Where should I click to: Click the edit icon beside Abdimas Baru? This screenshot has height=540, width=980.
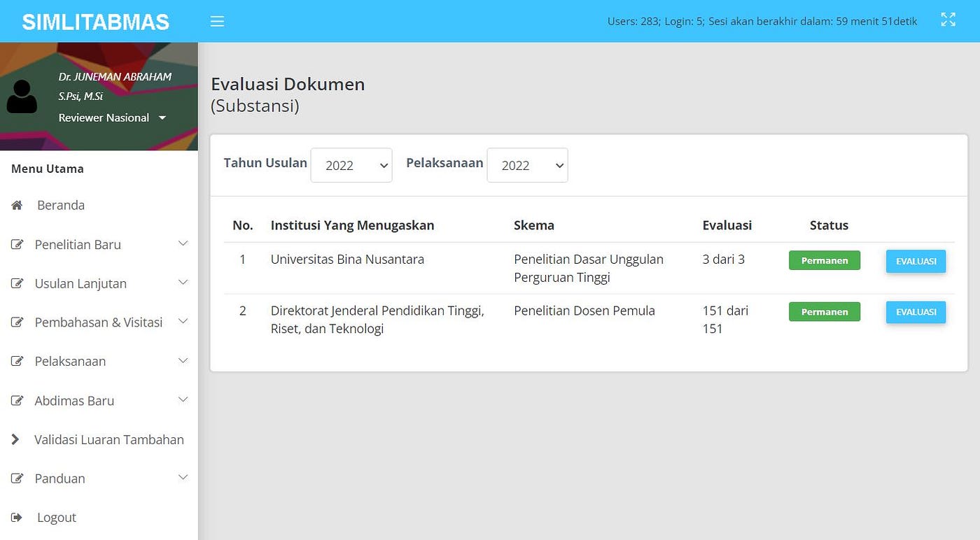point(17,401)
